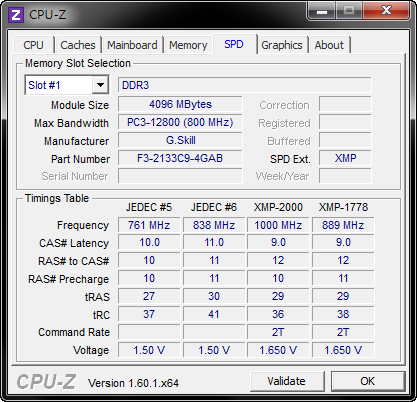Viewport: 417px width, 402px height.
Task: Click the RAS# Precharge label
Action: [x=68, y=279]
